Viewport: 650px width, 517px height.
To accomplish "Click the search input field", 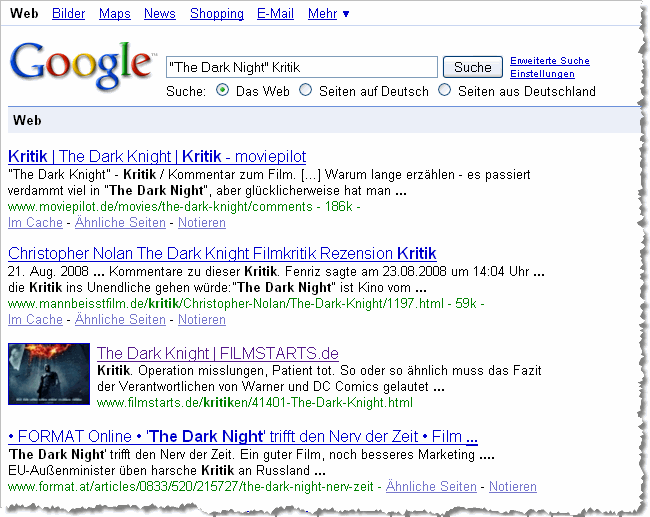I will point(302,67).
